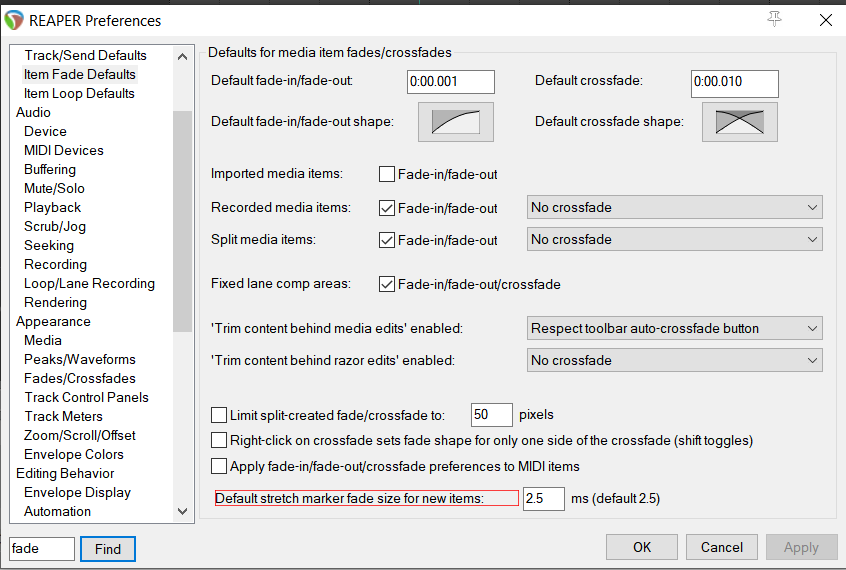Open Media appearance settings
This screenshot has height=570, width=846.
(x=43, y=340)
